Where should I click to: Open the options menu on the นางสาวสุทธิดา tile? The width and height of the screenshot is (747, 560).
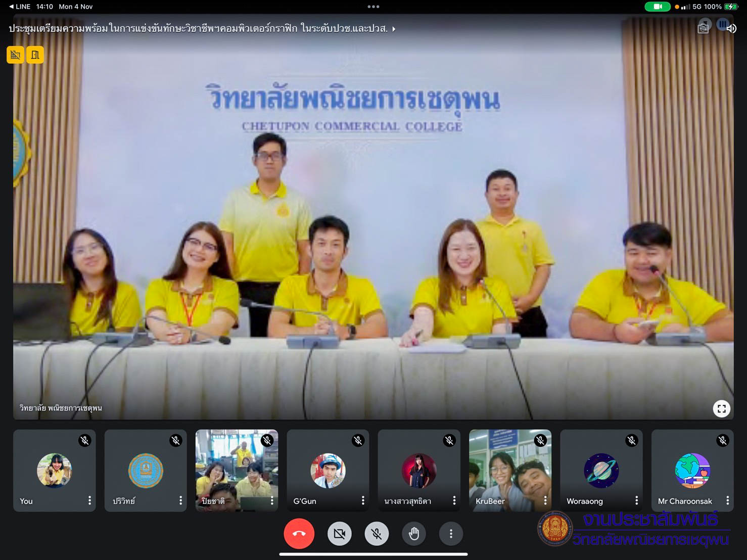(454, 500)
